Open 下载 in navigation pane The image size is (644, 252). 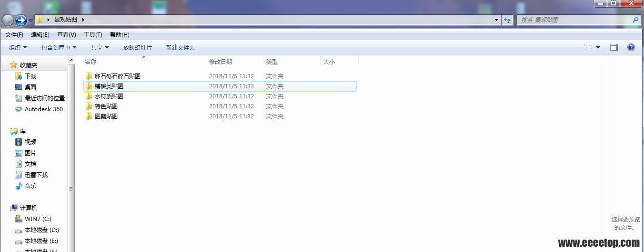(30, 76)
